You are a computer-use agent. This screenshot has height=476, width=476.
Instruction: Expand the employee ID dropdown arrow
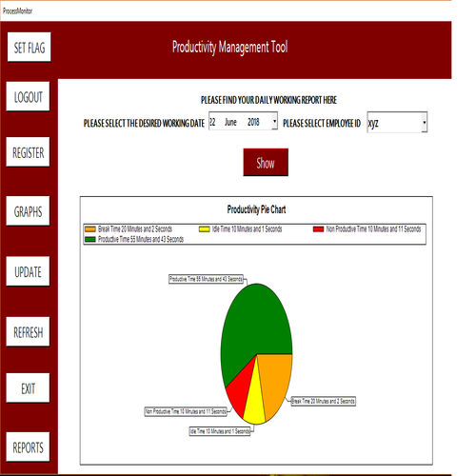point(425,123)
